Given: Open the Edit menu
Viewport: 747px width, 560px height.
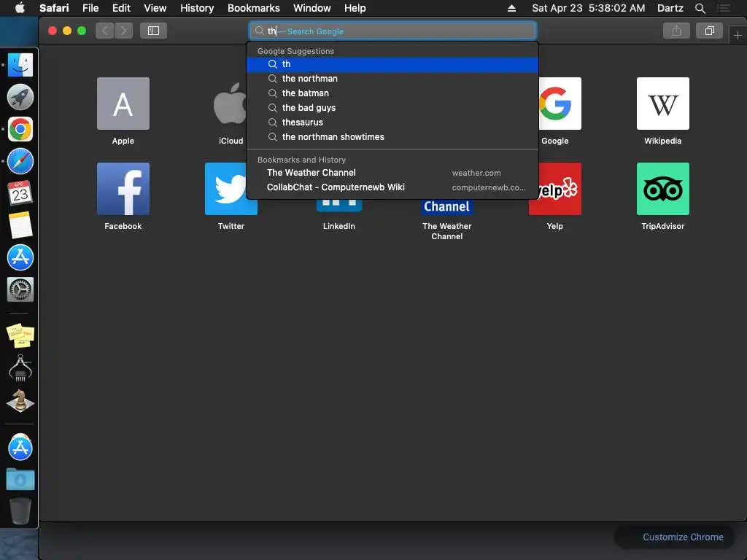Looking at the screenshot, I should (x=121, y=8).
